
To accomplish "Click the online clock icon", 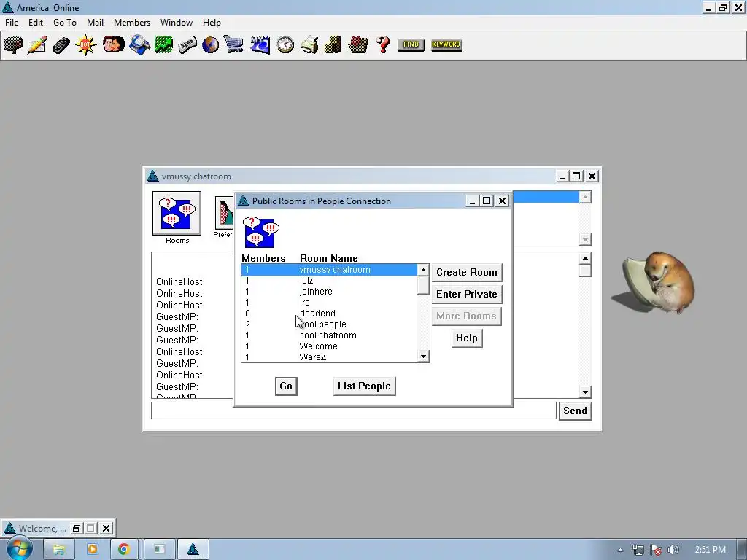I will pos(285,44).
